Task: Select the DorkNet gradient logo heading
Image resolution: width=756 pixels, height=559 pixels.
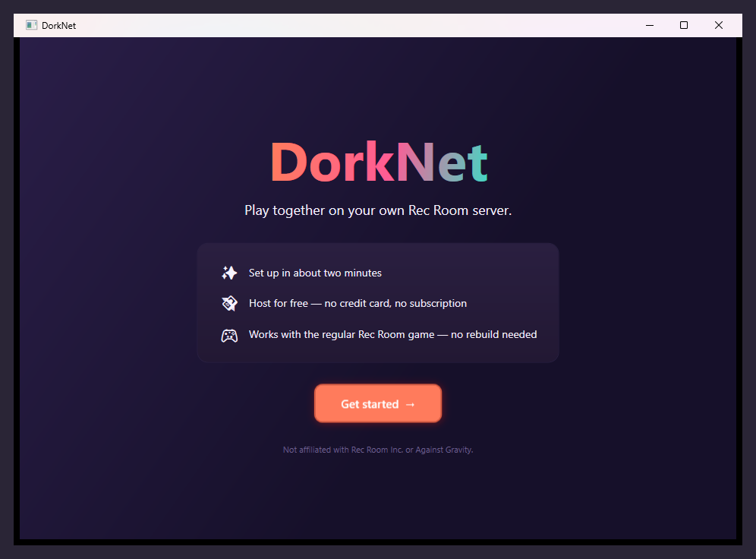Action: (x=379, y=163)
